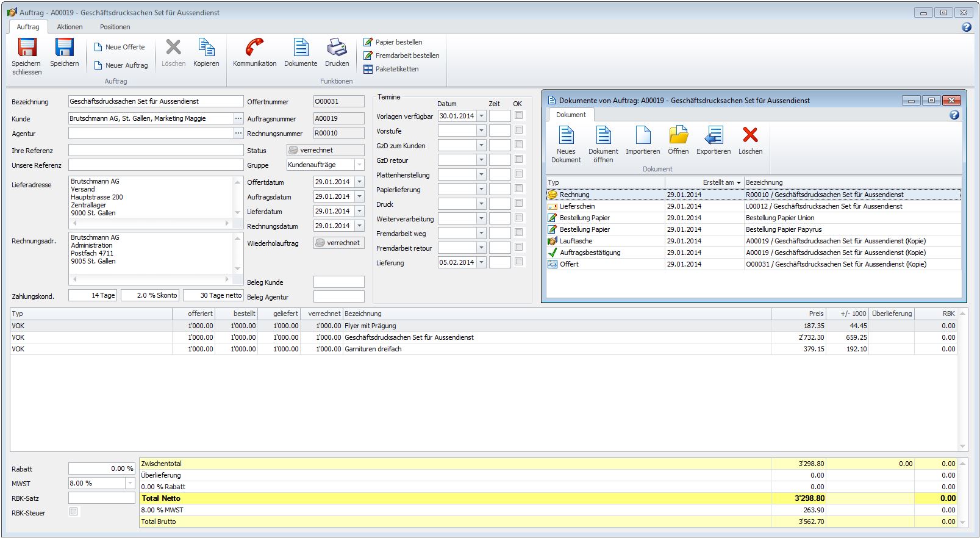Click into the Ihre Referenz field
The width and height of the screenshot is (980, 538).
coord(156,150)
